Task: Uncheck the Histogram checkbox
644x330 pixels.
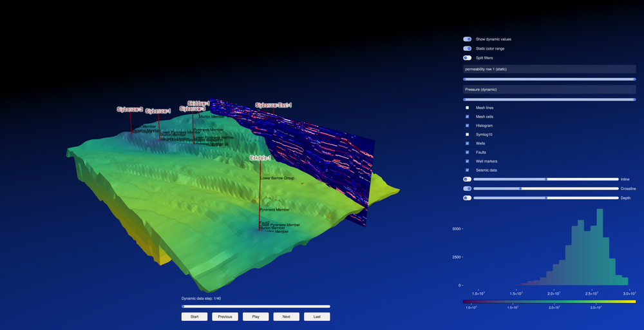Action: click(467, 125)
